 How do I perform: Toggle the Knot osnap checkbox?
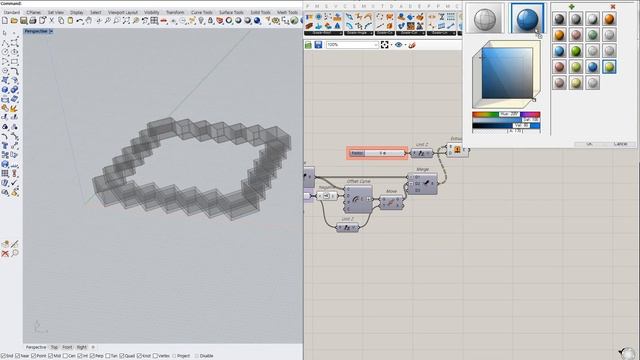[x=139, y=356]
